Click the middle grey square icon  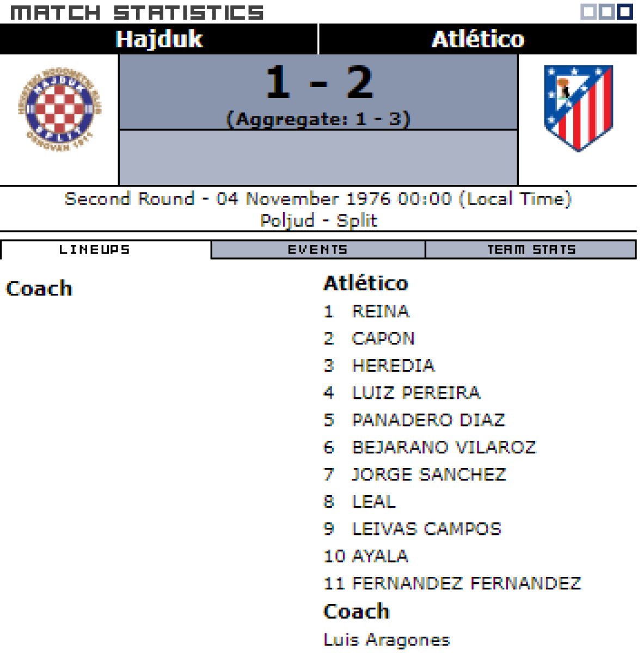(606, 11)
